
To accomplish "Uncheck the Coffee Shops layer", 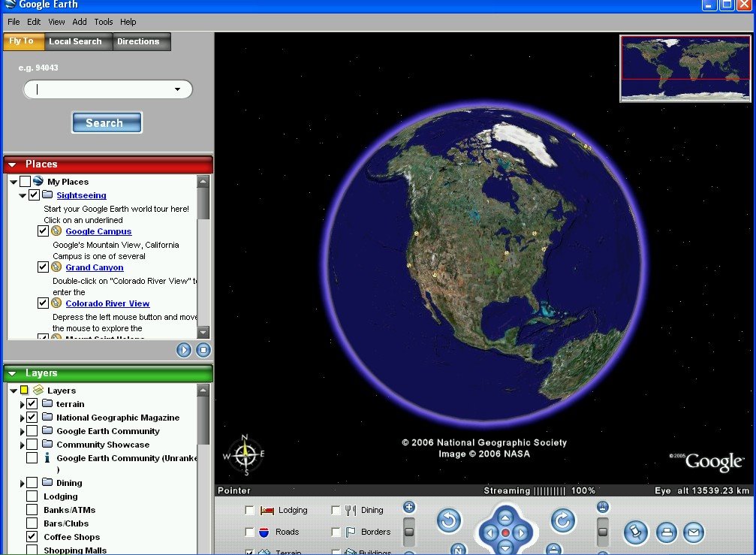I will pos(32,536).
